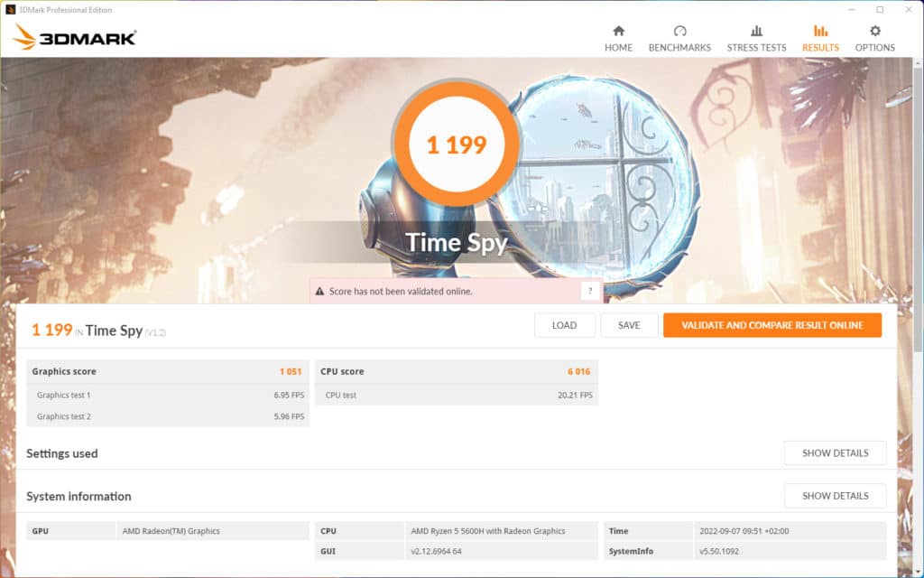The image size is (924, 578).
Task: Select Graphics test 2 row
Action: point(168,416)
